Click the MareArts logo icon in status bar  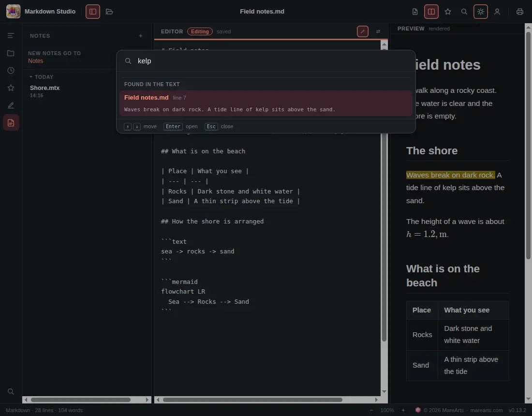[x=418, y=410]
